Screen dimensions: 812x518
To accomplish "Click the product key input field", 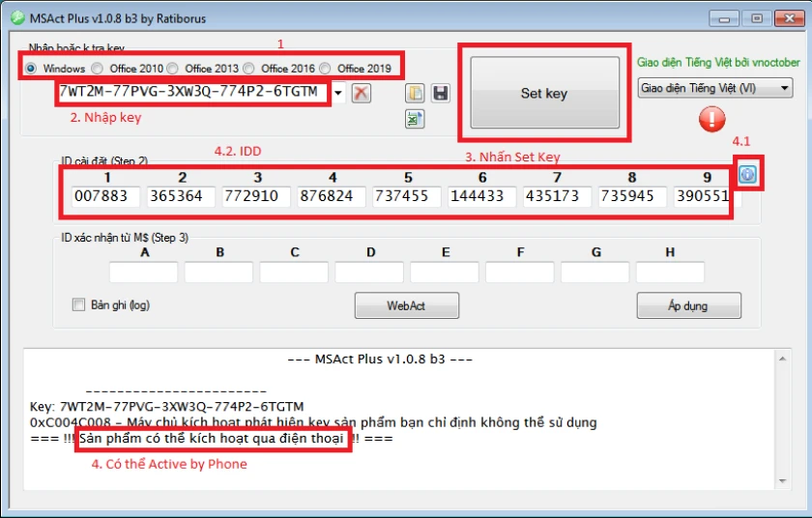I will [193, 93].
